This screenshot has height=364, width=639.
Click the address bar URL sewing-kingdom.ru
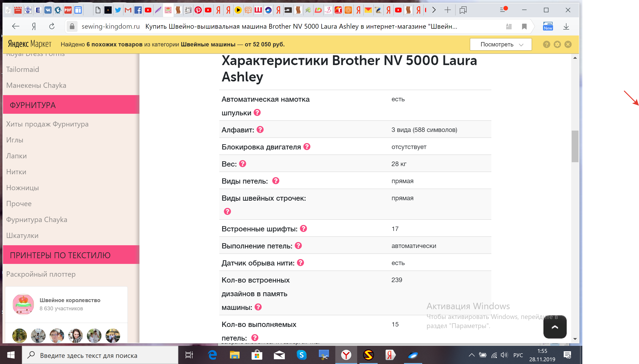111,26
